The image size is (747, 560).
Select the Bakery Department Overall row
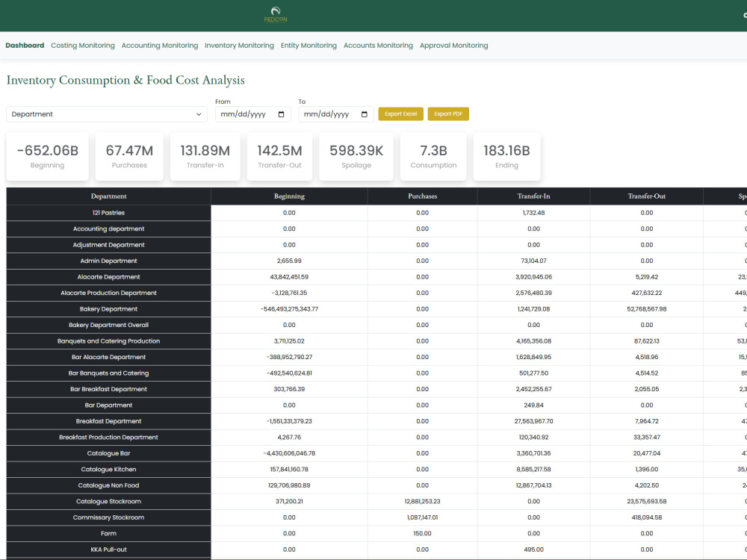pos(108,326)
